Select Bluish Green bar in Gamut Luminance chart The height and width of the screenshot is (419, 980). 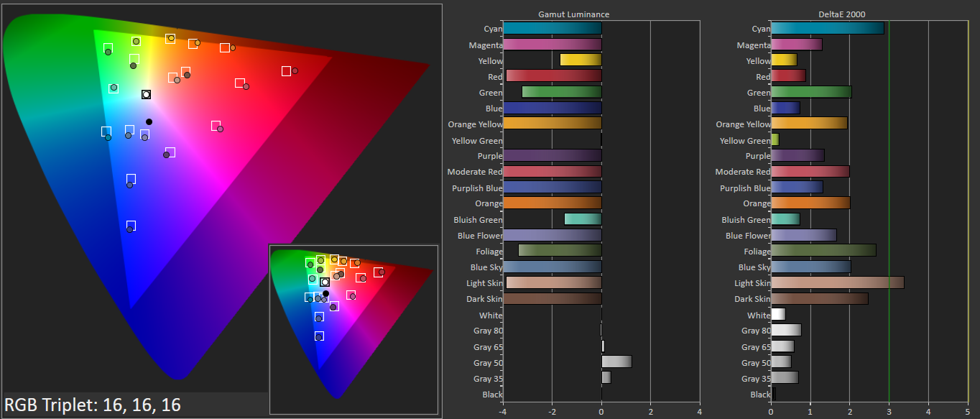click(583, 219)
